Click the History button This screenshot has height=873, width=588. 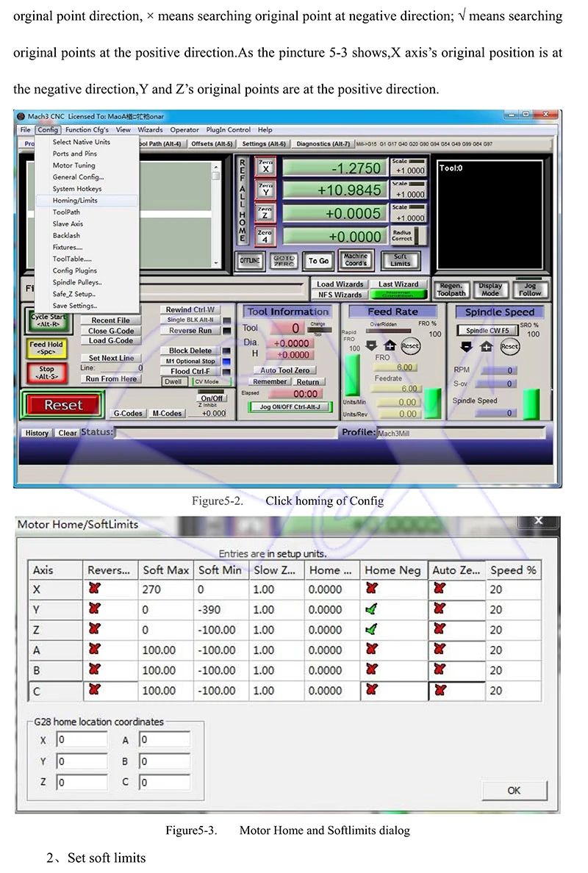pos(37,433)
